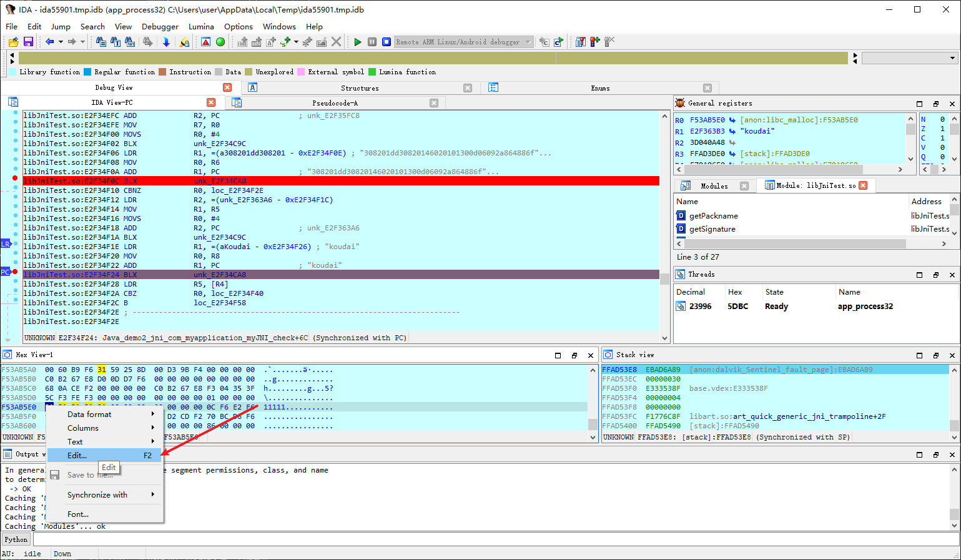Click the blue down-arrow jump icon
961x560 pixels.
point(166,42)
